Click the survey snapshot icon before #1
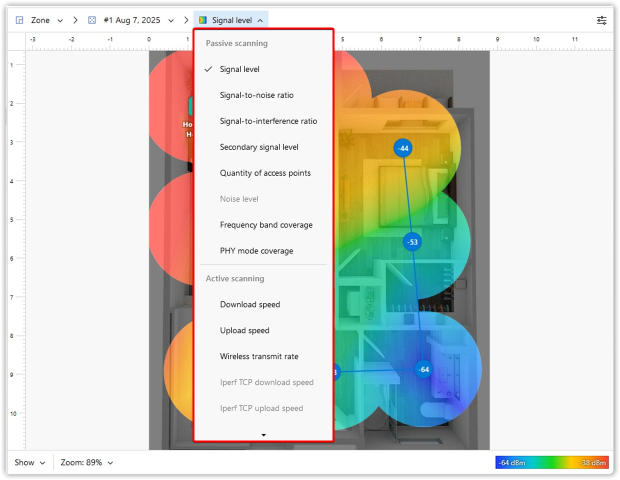The height and width of the screenshot is (480, 620). (x=92, y=20)
